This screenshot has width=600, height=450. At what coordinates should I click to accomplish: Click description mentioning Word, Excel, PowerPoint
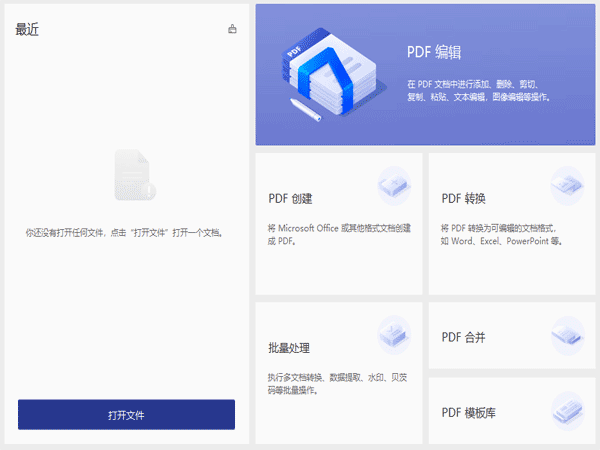coord(502,235)
